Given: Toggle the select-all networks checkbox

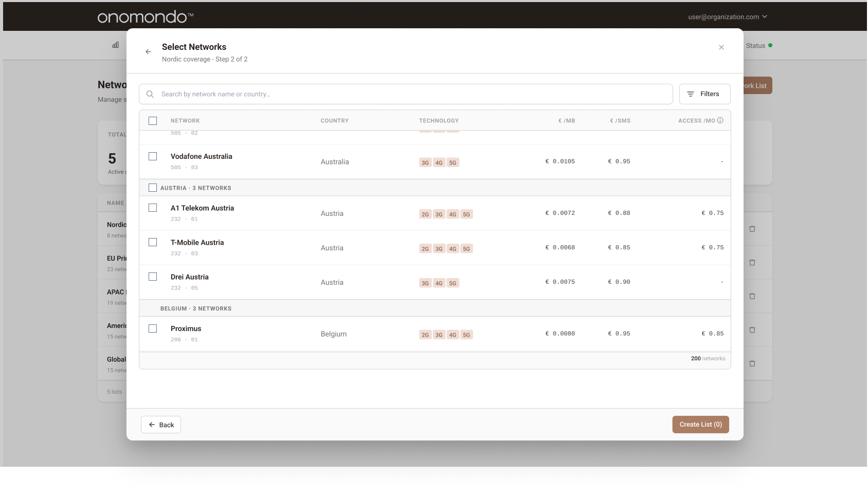Looking at the screenshot, I should (x=153, y=120).
